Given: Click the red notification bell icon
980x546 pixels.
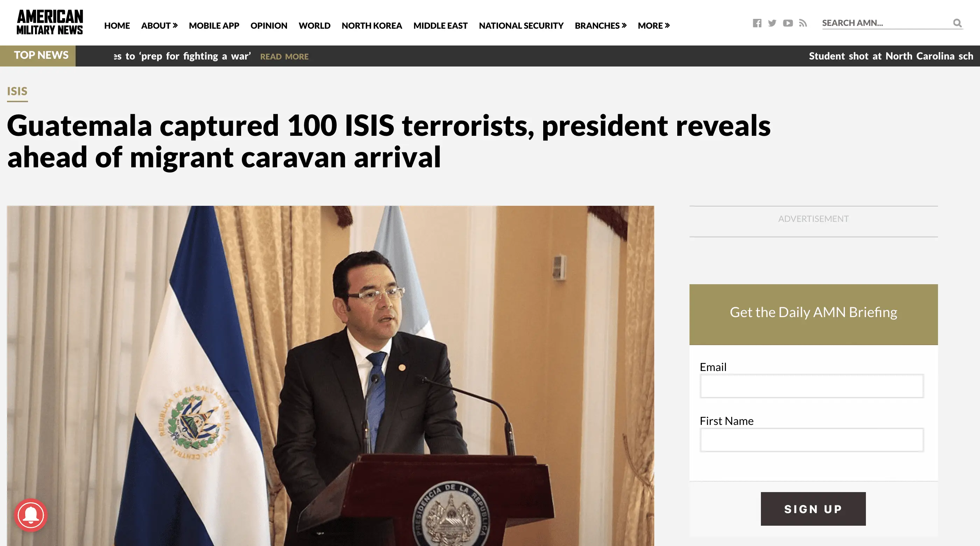Looking at the screenshot, I should pos(31,515).
